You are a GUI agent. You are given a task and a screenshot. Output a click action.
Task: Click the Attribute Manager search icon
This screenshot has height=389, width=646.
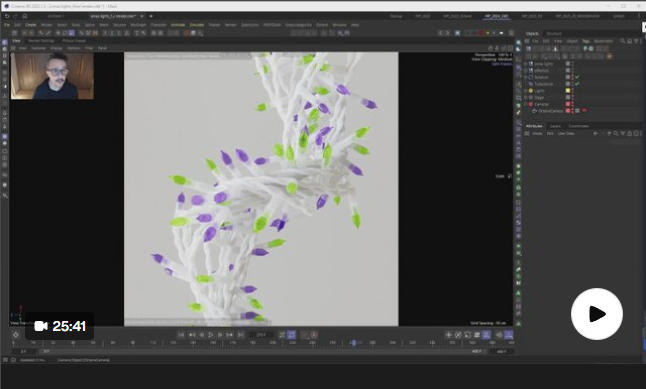point(616,134)
